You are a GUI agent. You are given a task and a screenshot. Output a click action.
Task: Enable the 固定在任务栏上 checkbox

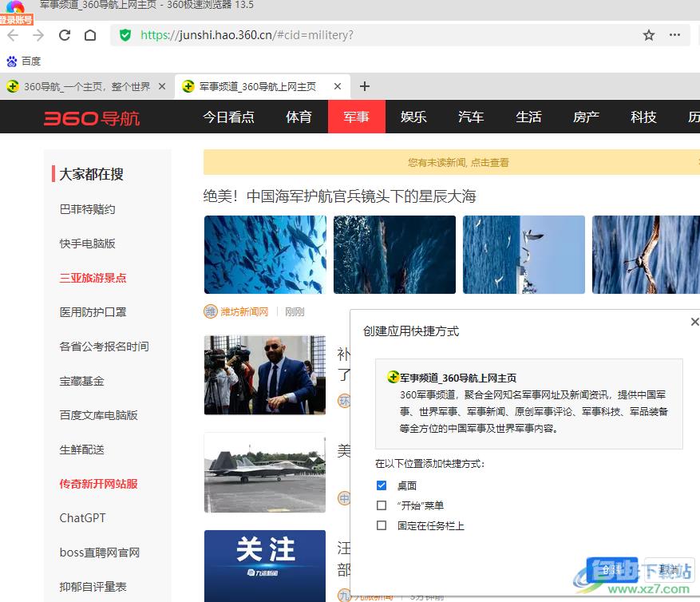(x=382, y=525)
